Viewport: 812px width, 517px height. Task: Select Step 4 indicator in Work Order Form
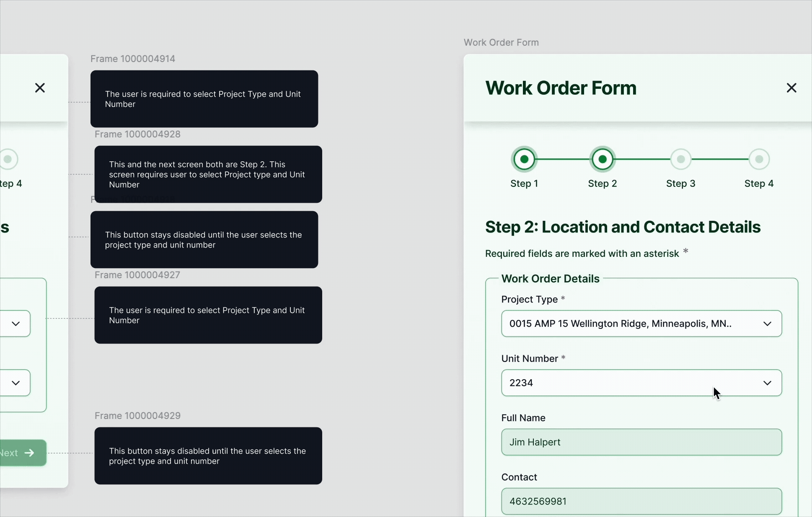[759, 159]
